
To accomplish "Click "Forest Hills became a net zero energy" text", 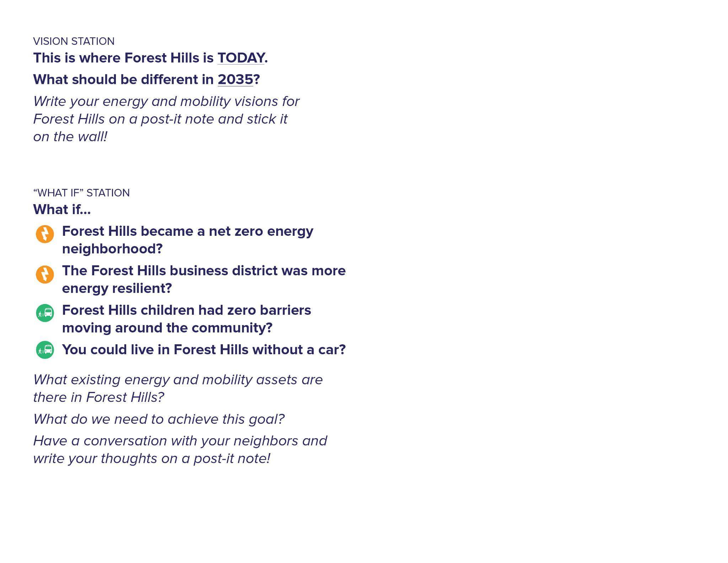I will coord(188,231).
